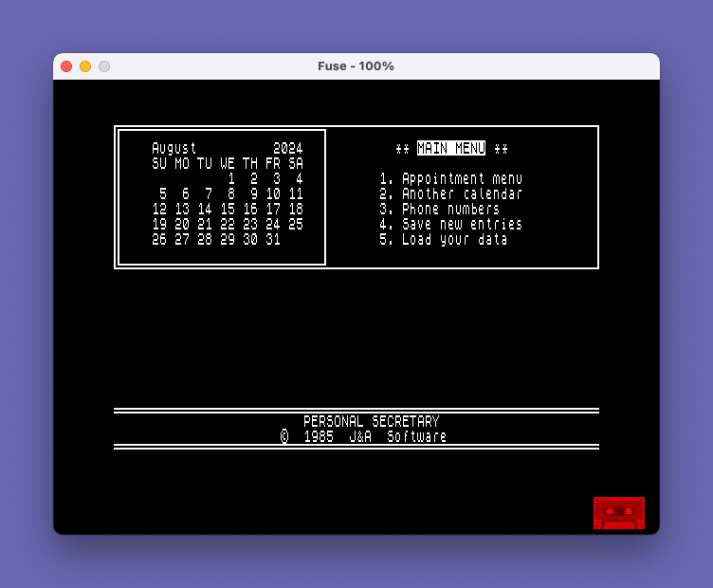Select day 17 in the calendar

point(273,210)
